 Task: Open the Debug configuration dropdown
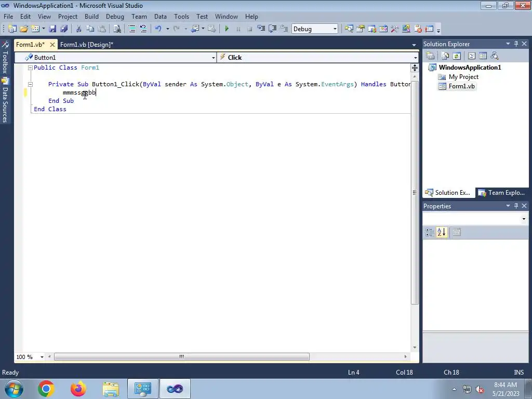335,29
